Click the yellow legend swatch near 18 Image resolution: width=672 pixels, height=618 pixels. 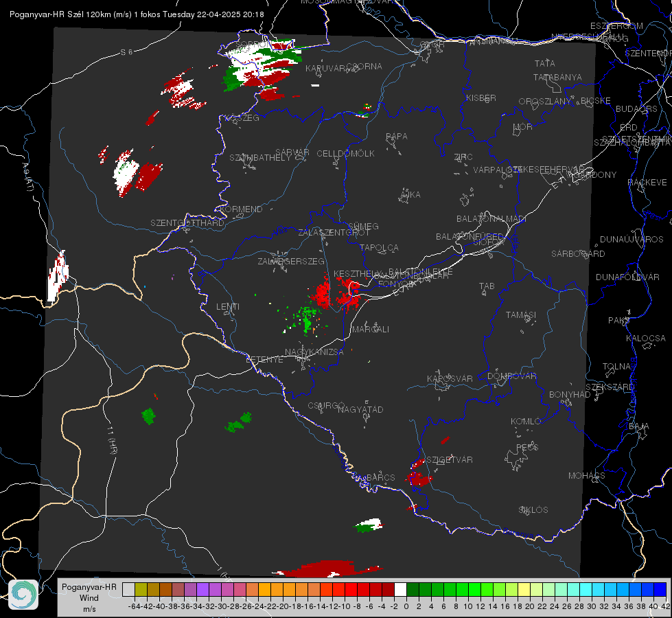click(524, 589)
